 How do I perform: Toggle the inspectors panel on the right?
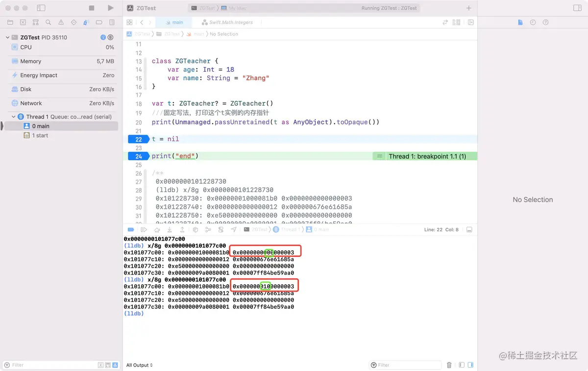577,8
